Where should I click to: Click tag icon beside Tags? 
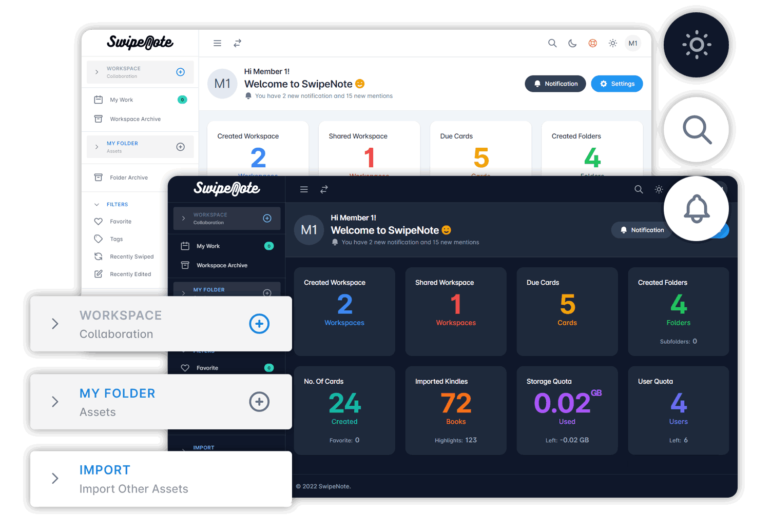[x=99, y=239]
